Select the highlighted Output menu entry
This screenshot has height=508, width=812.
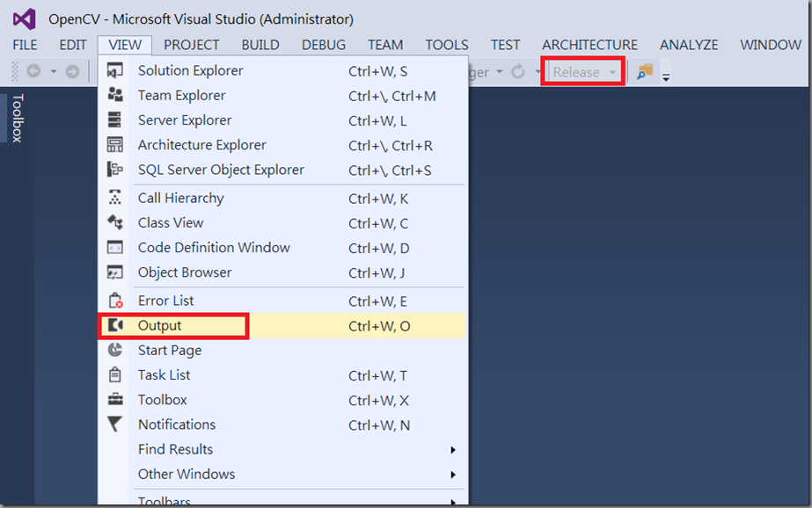click(x=282, y=326)
